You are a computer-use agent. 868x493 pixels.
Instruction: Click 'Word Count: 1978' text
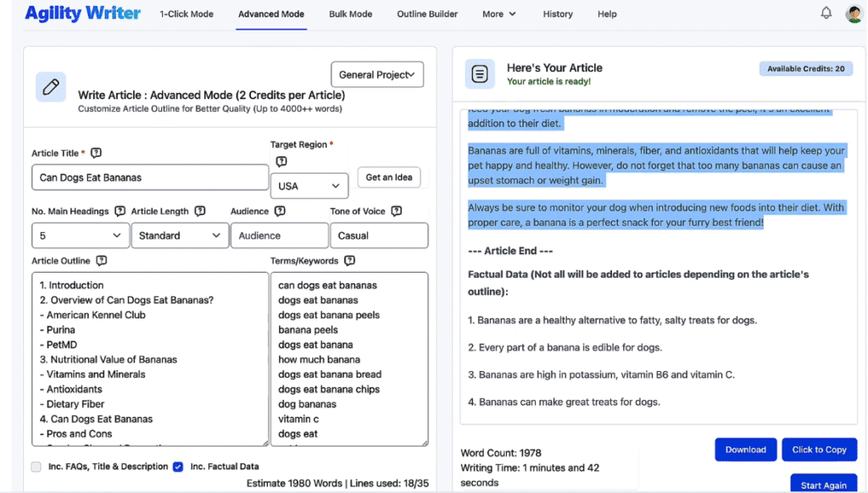point(501,452)
